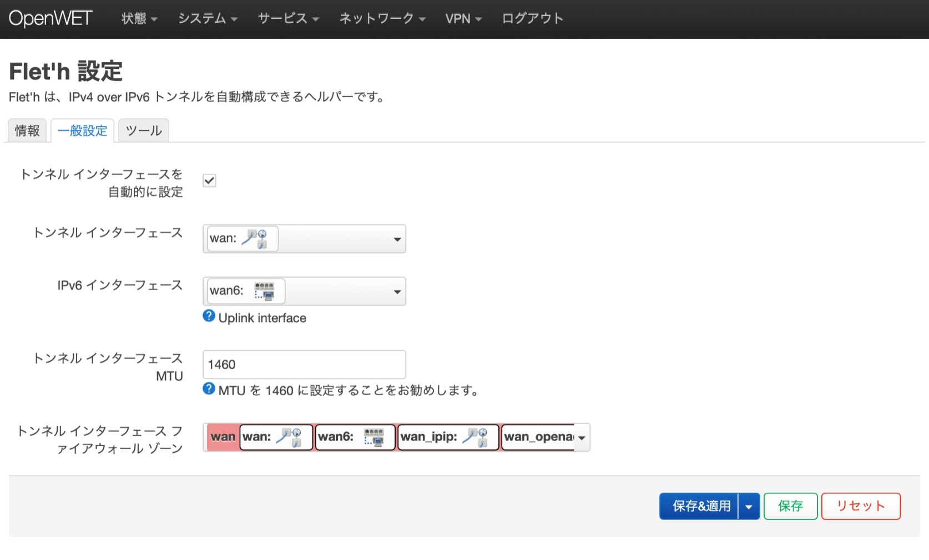Image resolution: width=929 pixels, height=560 pixels.
Task: Toggle automatic tunnel interface setup checkbox
Action: point(209,180)
